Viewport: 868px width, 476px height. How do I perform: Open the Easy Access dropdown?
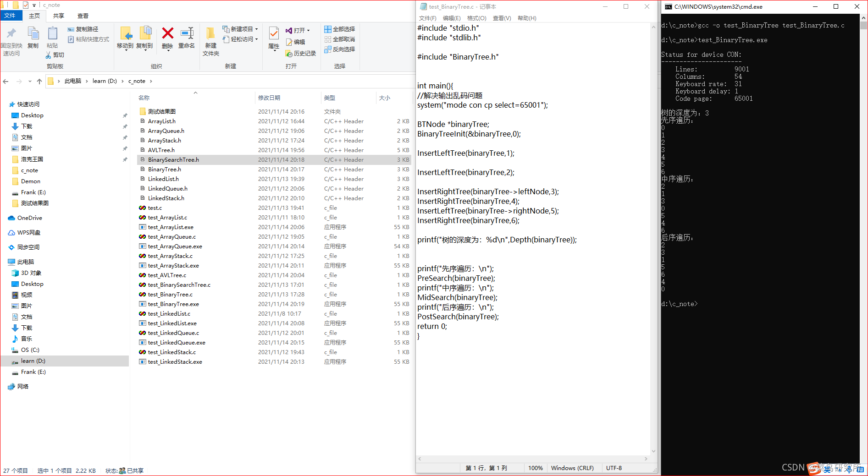240,39
